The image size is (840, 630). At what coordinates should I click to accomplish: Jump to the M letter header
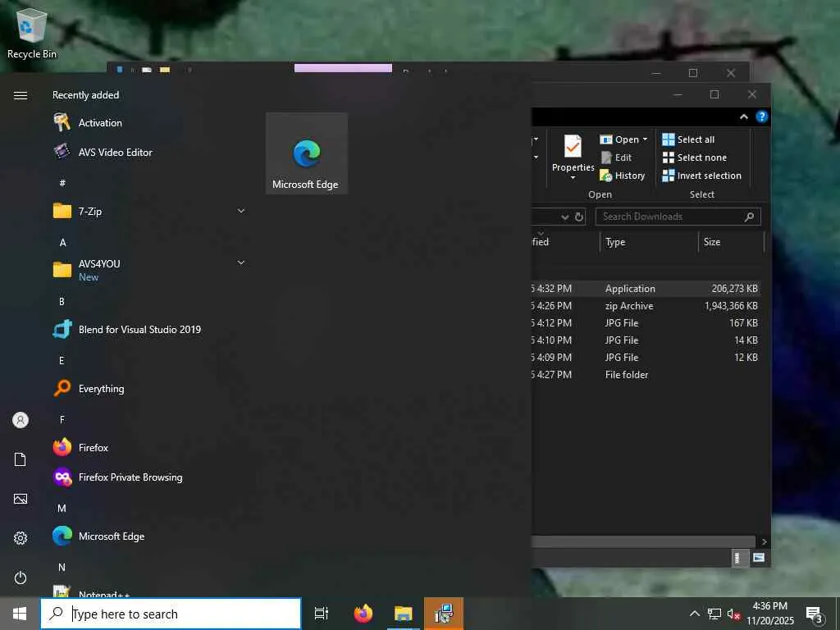tap(62, 509)
